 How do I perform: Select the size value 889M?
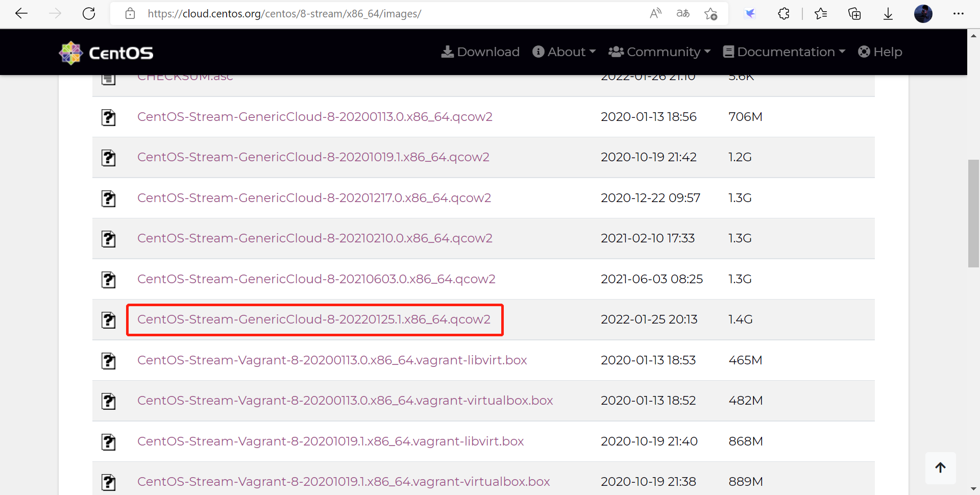pos(746,482)
